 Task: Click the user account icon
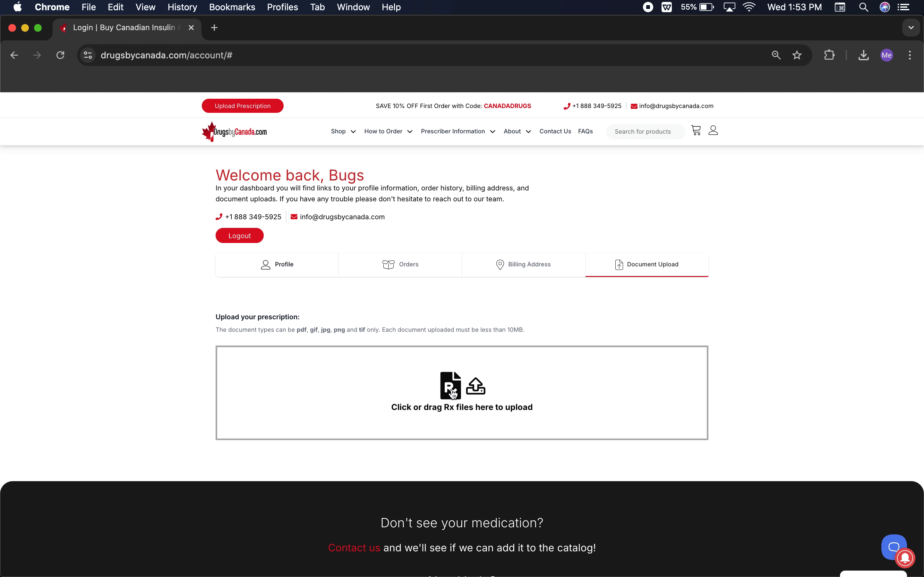713,130
